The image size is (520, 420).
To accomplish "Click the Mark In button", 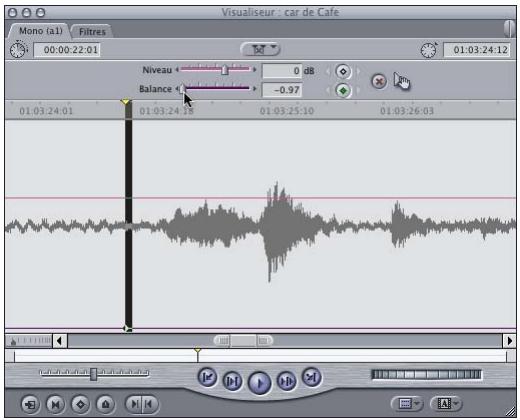I will point(133,404).
